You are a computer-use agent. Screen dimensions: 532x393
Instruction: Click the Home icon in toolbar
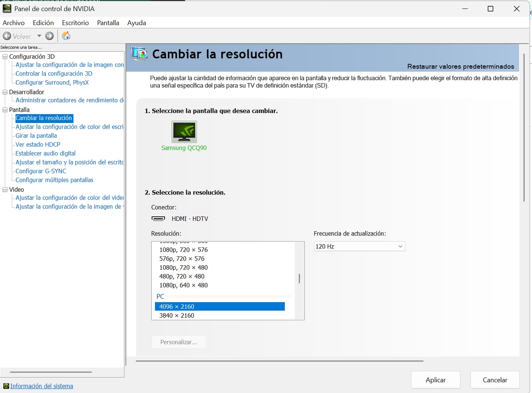point(66,36)
